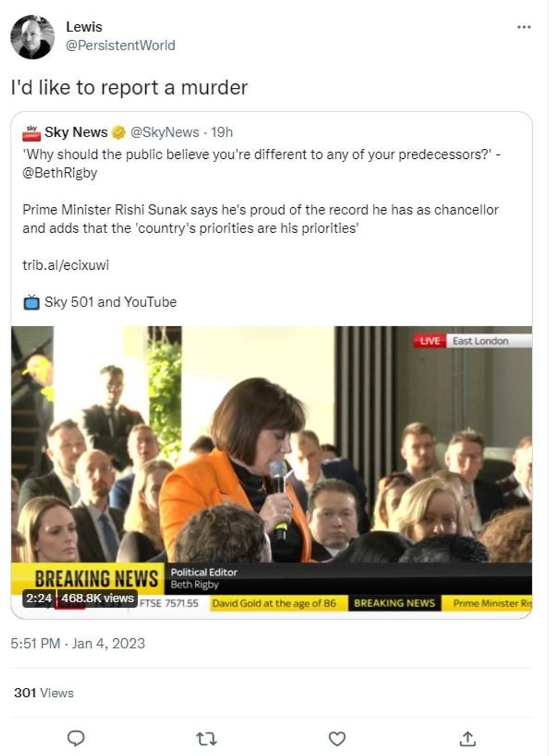The image size is (552, 756).
Task: Open the @SkyNews handle in quoted tweet
Action: 164,132
